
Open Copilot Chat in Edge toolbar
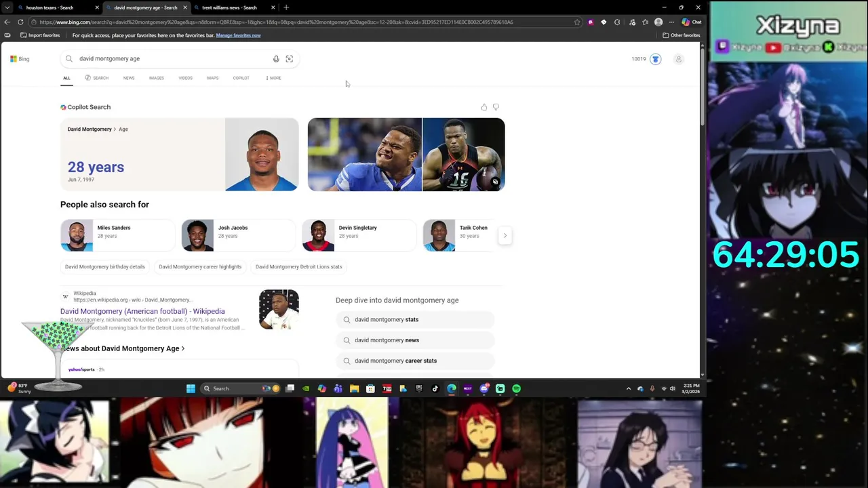click(692, 22)
